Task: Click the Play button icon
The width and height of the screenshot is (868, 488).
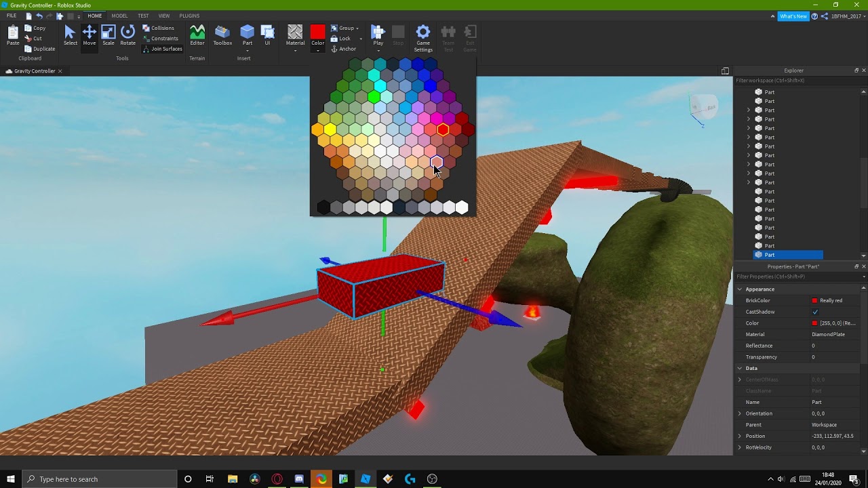Action: pyautogui.click(x=378, y=32)
